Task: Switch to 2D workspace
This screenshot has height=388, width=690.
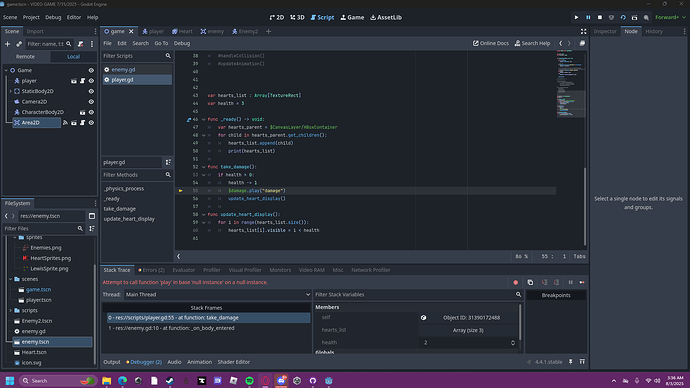Action: coord(277,18)
